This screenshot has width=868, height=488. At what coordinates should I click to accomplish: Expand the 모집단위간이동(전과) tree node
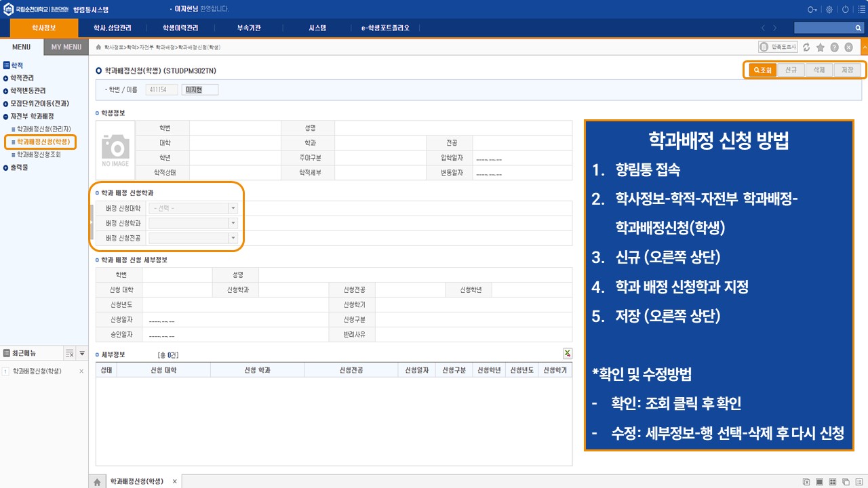(x=5, y=104)
